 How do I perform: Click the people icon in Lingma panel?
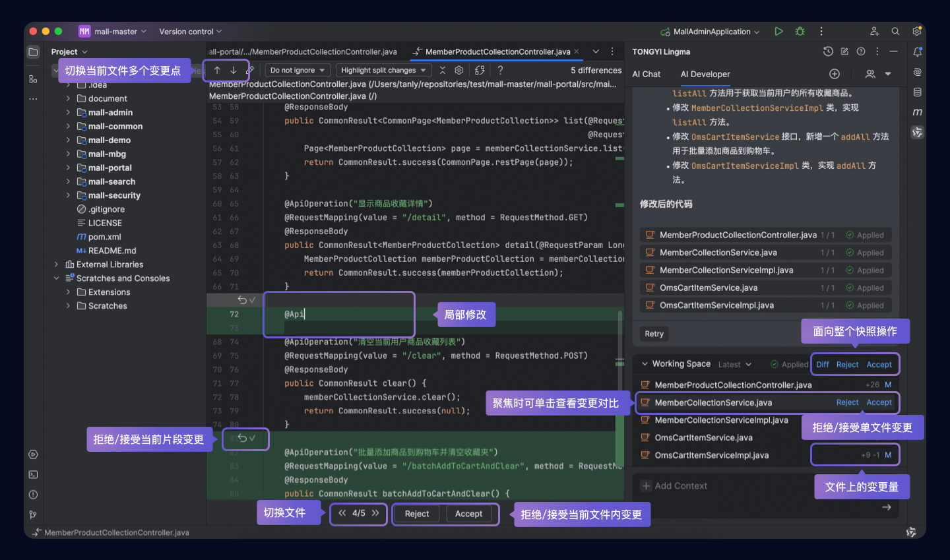870,74
